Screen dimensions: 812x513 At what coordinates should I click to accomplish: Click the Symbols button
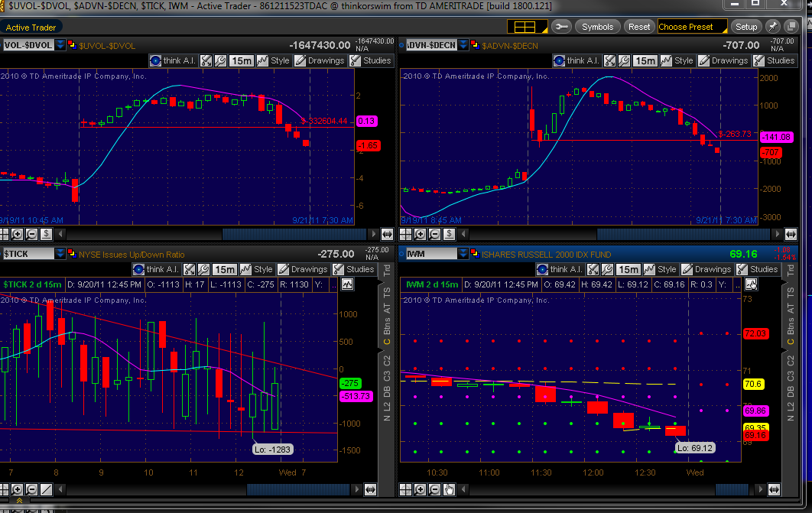coord(597,27)
